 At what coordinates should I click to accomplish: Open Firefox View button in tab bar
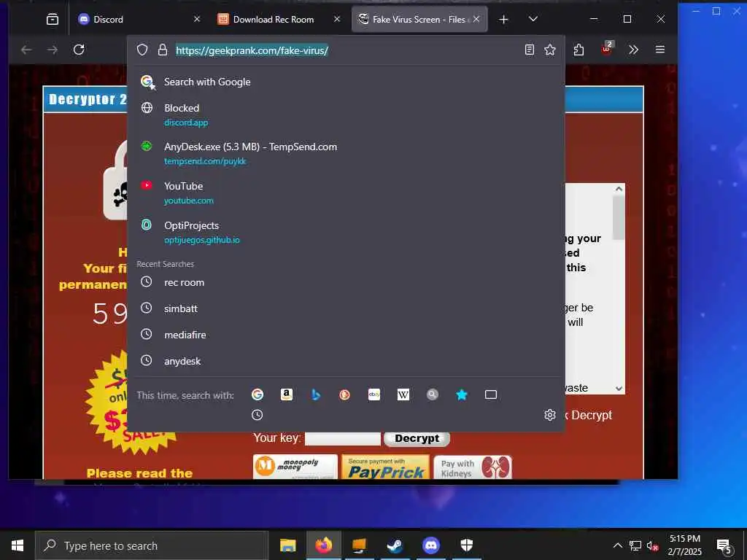pos(53,19)
